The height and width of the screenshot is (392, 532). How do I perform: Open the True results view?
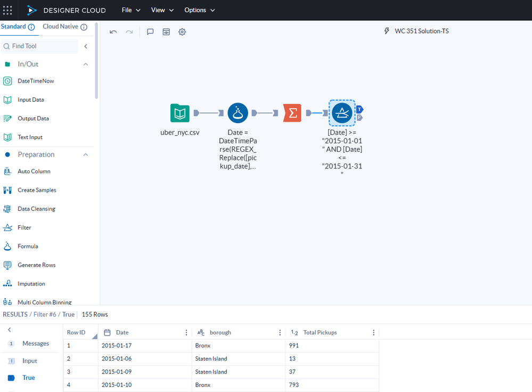[x=30, y=378]
